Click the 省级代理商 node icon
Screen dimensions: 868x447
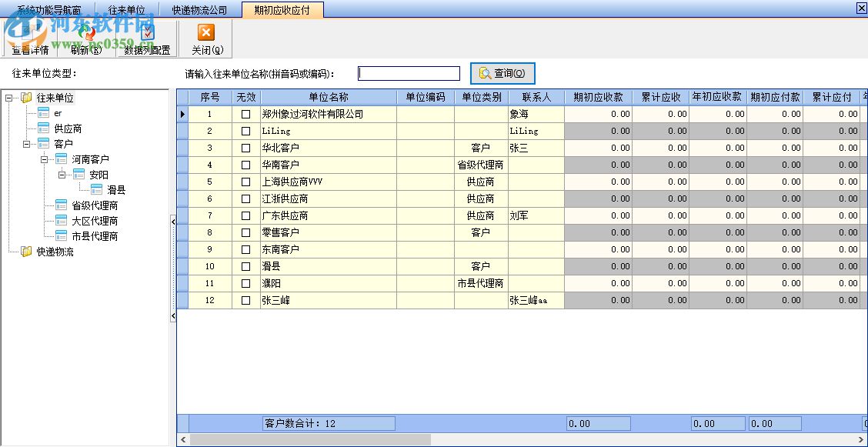(60, 205)
